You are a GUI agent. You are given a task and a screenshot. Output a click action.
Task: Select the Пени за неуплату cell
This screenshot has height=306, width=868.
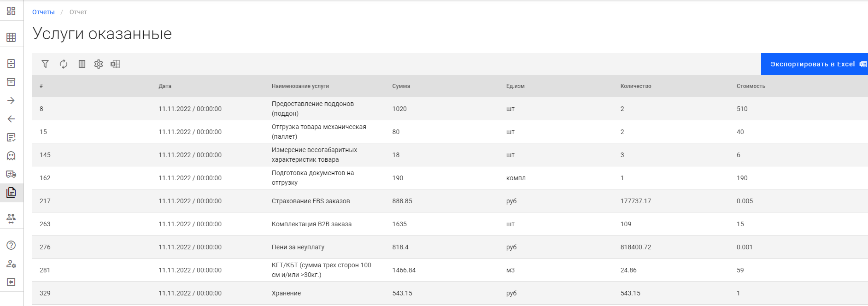(x=298, y=247)
